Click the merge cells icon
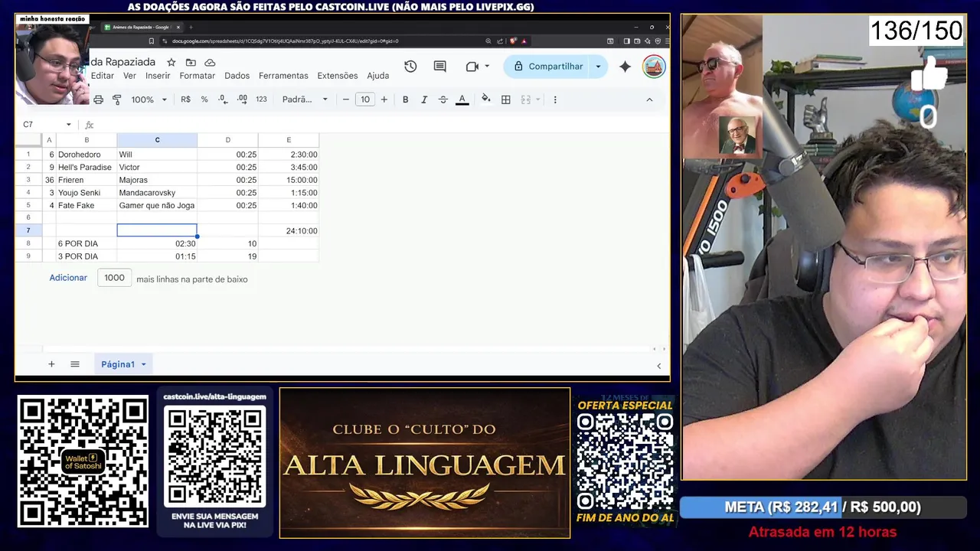Viewport: 980px width, 551px height. [525, 99]
